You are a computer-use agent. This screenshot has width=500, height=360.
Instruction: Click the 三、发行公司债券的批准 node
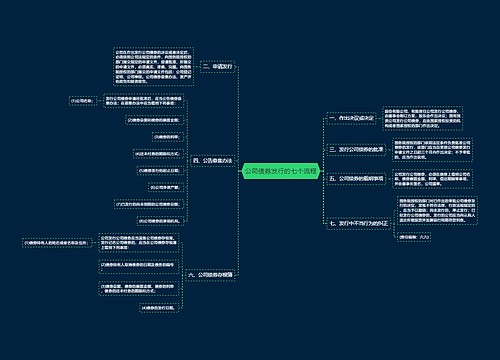click(x=356, y=150)
